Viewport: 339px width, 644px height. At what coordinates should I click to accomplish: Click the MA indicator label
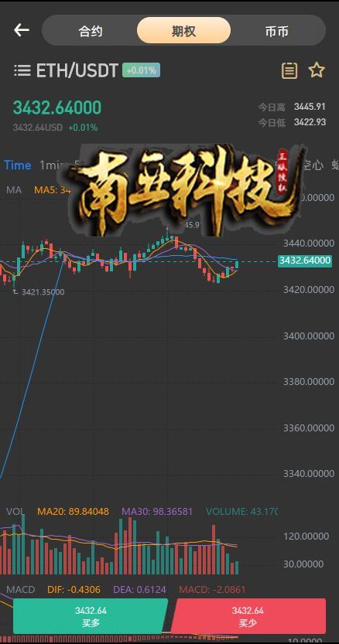click(14, 189)
